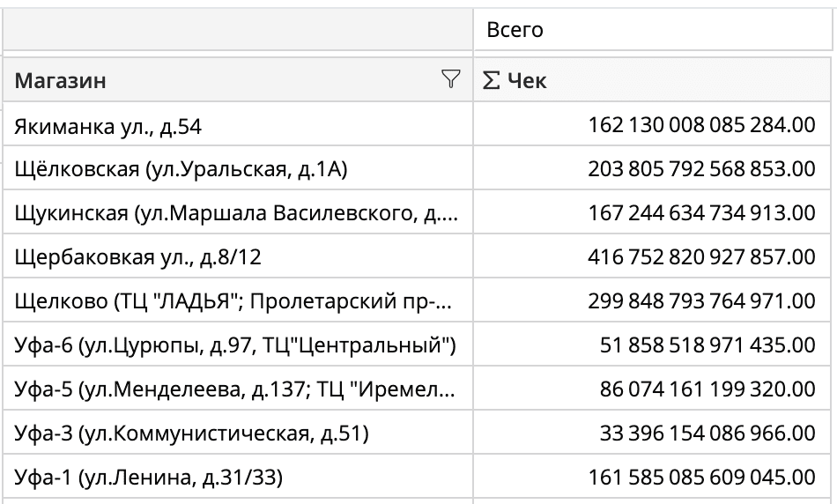Click the filter funnel icon in Магазин header
The image size is (837, 504).
(450, 80)
